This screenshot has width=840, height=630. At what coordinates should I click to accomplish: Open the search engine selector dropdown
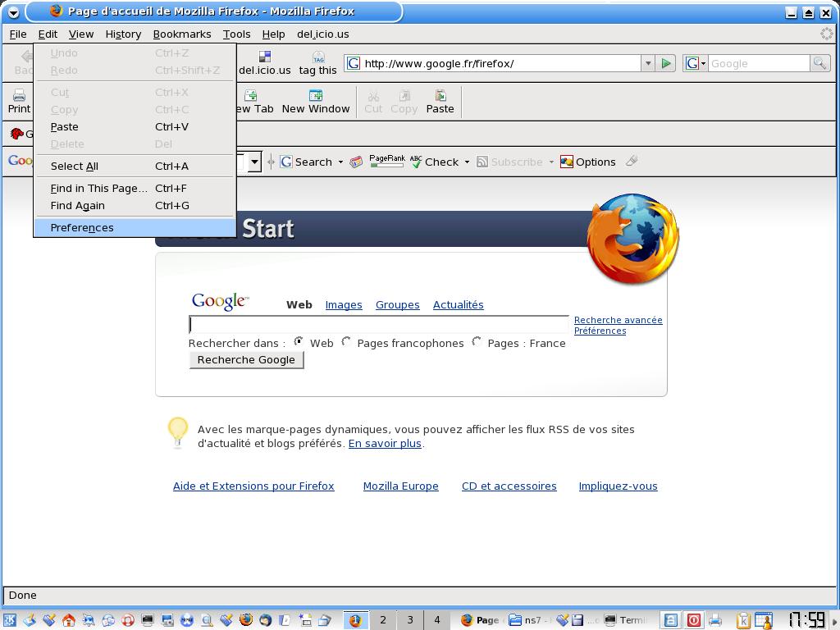tap(695, 63)
